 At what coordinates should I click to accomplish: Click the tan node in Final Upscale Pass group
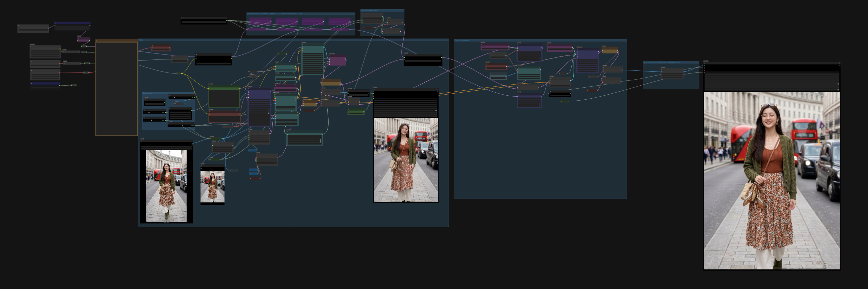coord(610,50)
